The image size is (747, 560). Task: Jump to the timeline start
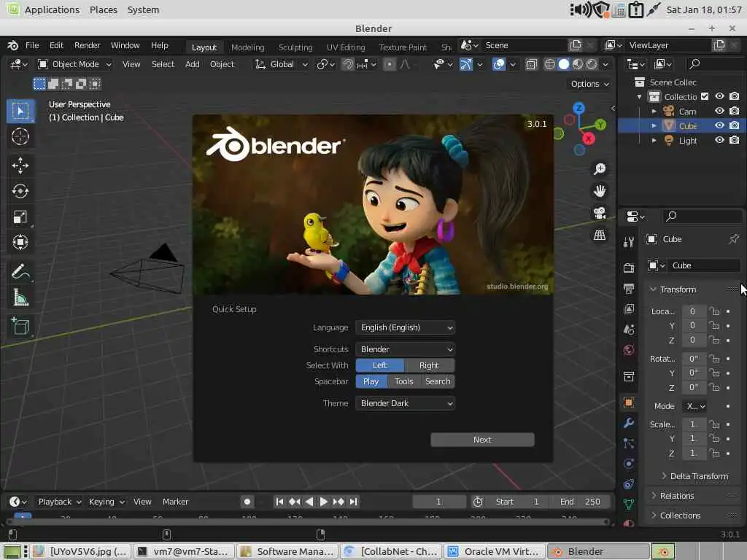click(x=279, y=502)
